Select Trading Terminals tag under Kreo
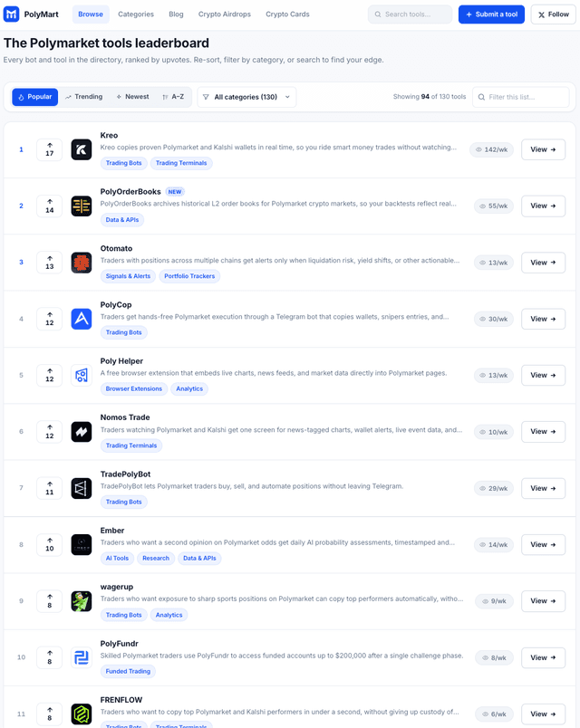The image size is (580, 728). 181,163
